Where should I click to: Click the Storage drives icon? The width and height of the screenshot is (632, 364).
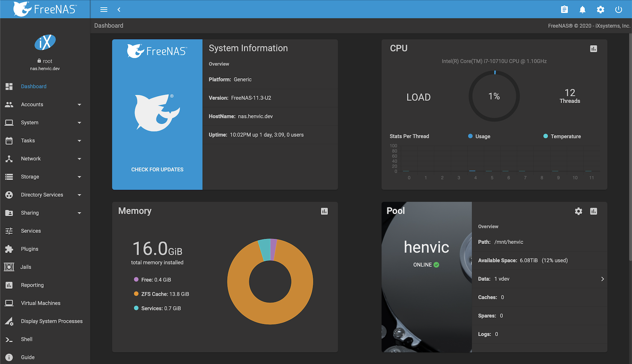point(9,177)
